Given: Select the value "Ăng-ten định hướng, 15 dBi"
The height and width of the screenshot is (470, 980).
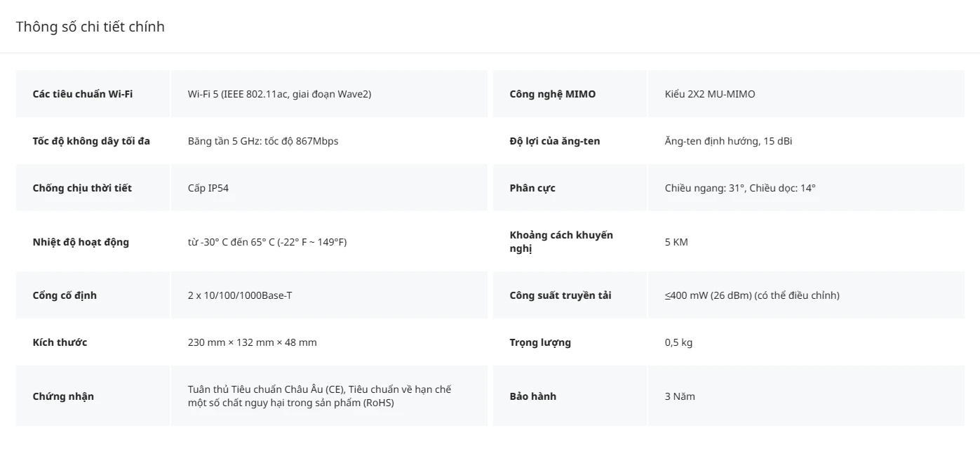Looking at the screenshot, I should 728,141.
